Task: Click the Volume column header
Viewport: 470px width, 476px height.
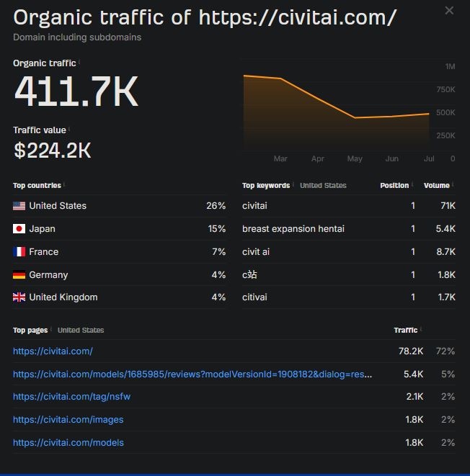Action: click(x=437, y=186)
